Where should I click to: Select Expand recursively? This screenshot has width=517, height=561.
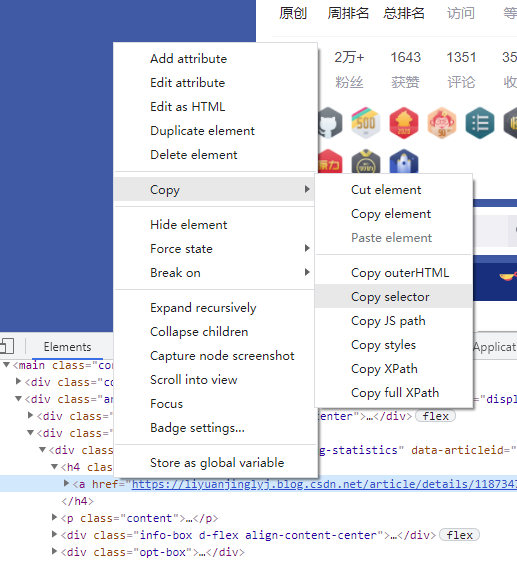click(x=203, y=308)
